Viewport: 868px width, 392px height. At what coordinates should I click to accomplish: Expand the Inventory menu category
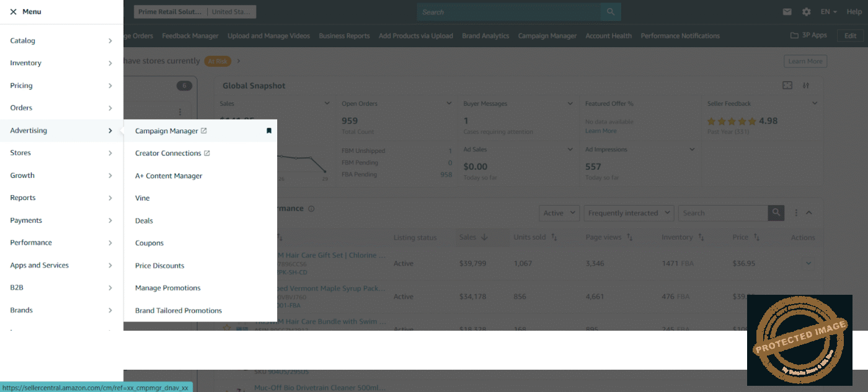point(61,63)
